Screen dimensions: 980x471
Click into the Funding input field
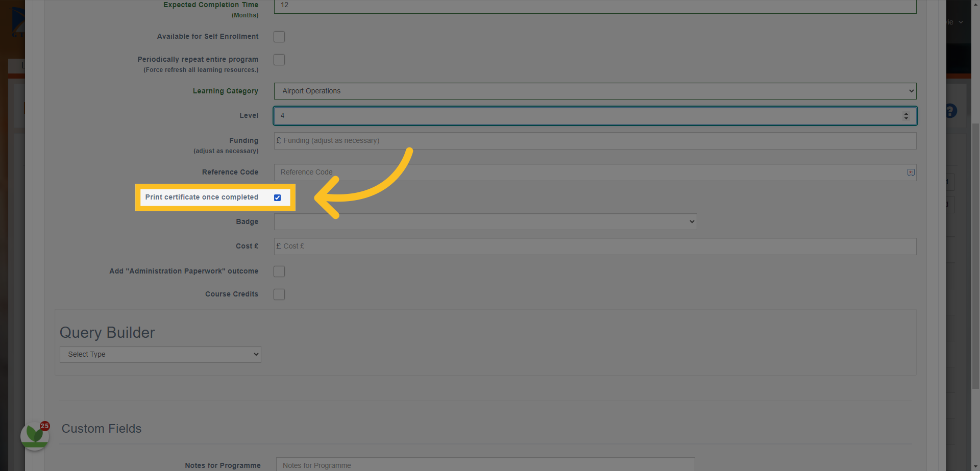[595, 141]
